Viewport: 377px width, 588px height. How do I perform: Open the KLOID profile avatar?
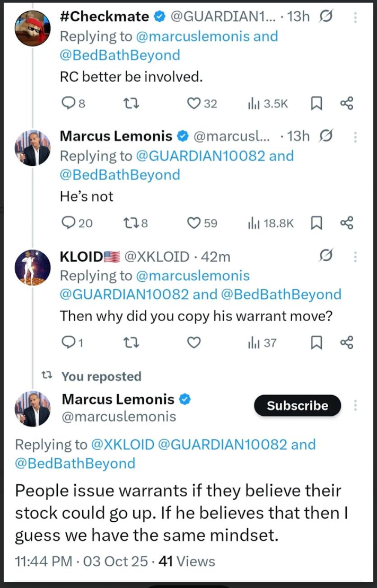pos(33,265)
